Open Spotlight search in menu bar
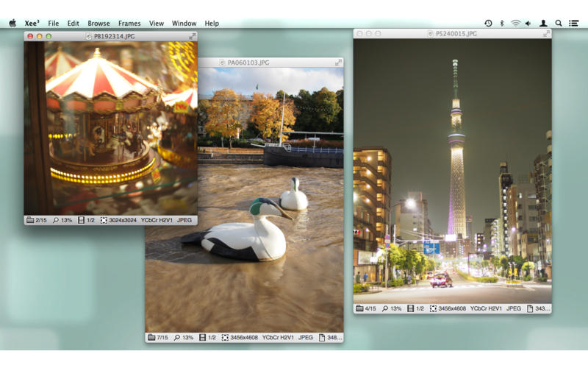Image resolution: width=588 pixels, height=368 pixels. click(559, 24)
